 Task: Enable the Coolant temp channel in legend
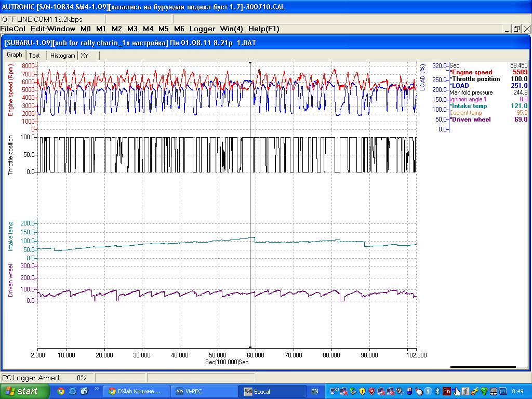click(x=466, y=113)
